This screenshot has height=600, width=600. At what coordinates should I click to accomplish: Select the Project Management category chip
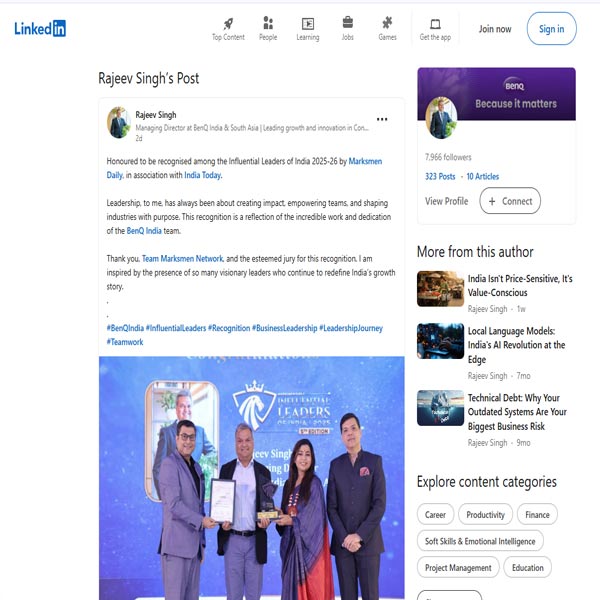click(458, 567)
